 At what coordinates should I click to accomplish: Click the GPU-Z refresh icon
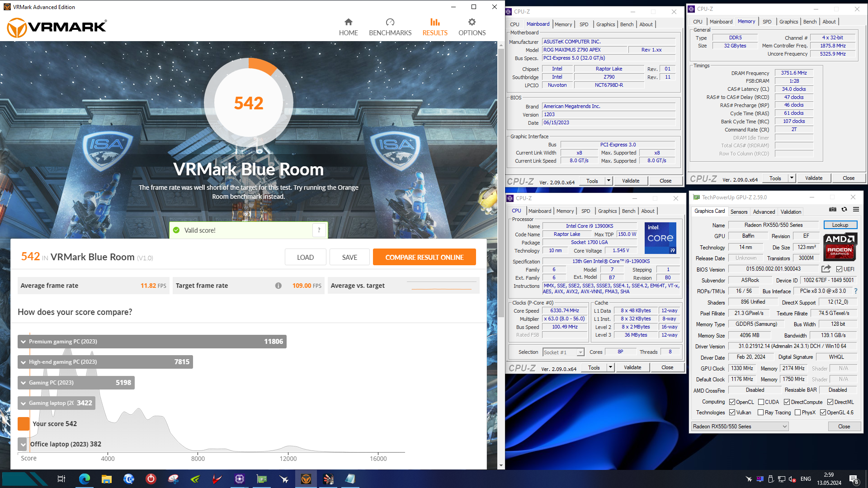(844, 210)
